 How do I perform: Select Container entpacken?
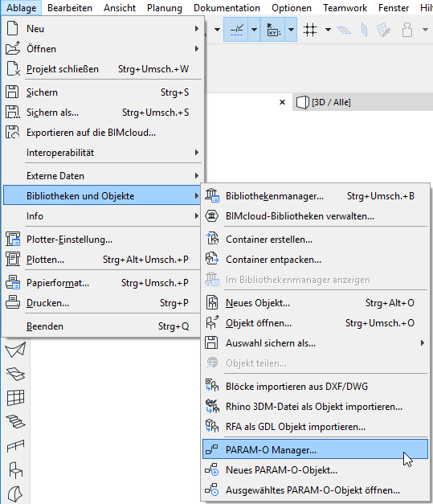[315, 260]
